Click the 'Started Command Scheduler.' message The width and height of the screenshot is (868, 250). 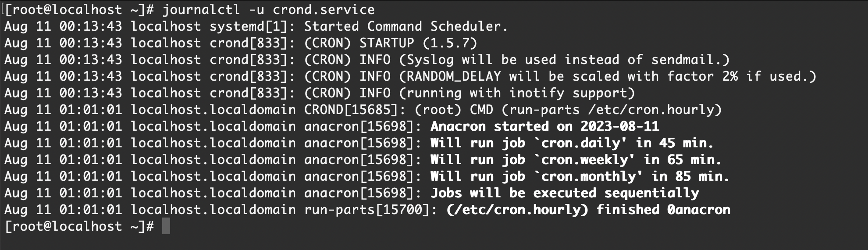[406, 26]
